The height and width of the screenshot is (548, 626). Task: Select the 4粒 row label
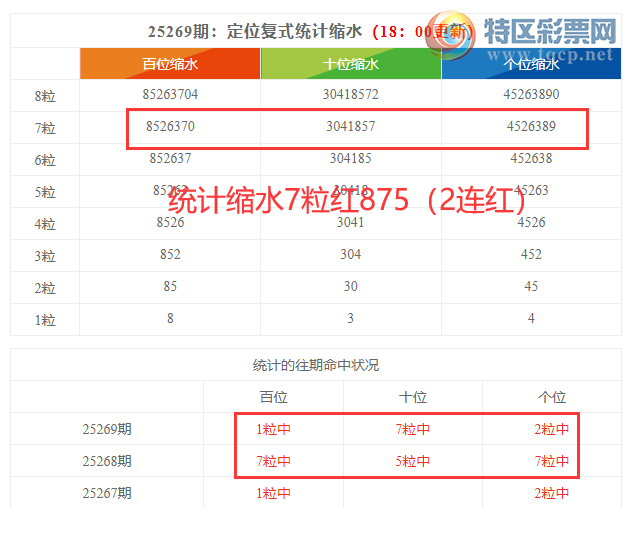[x=45, y=224]
